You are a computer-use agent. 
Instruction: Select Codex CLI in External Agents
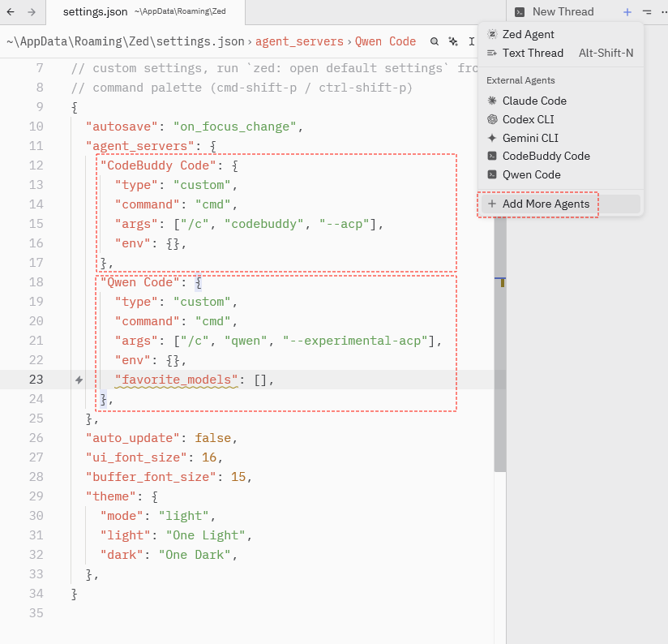(x=561, y=119)
